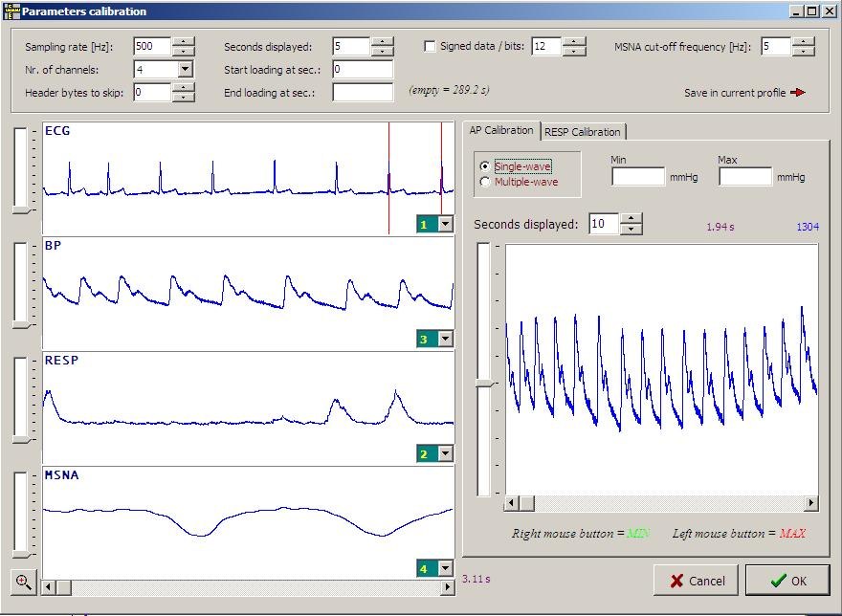Open the Nr. of channels dropdown

click(x=185, y=69)
